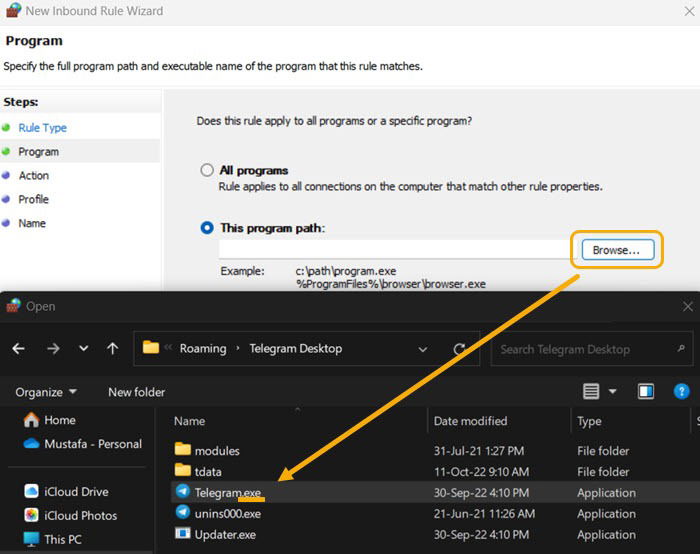
Task: Click Roaming in the breadcrumb path
Action: pyautogui.click(x=203, y=349)
